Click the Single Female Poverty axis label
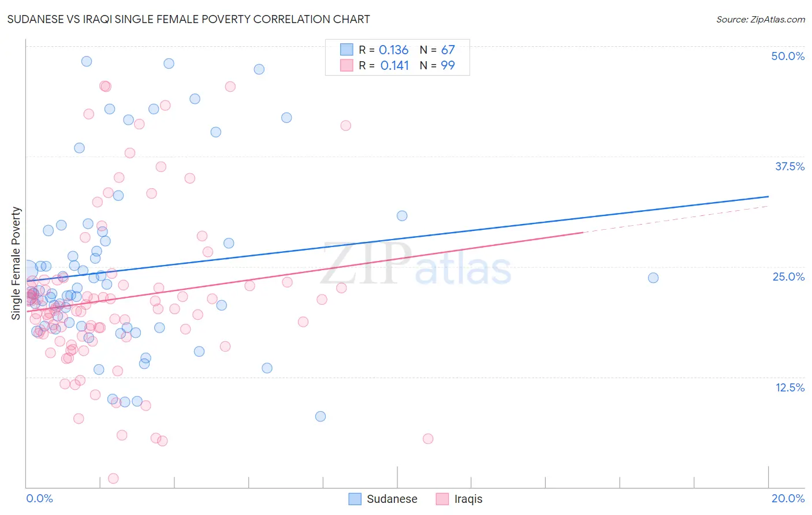 coord(16,263)
